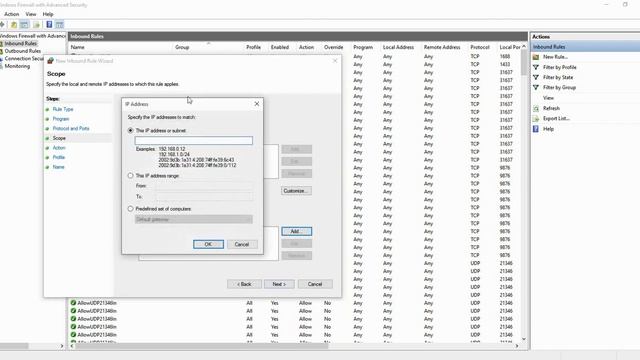The height and width of the screenshot is (360, 640).
Task: Sort by the Remote Address column header
Action: (442, 47)
